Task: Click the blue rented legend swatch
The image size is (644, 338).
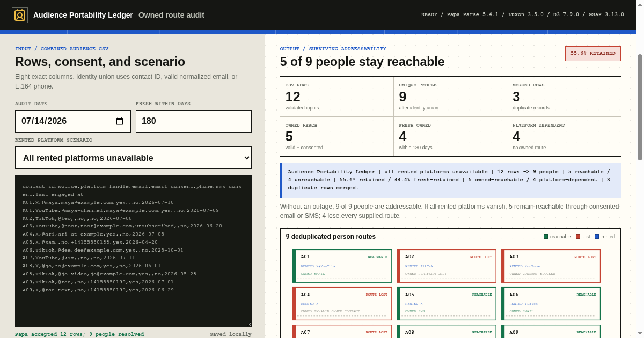Action: (597, 237)
